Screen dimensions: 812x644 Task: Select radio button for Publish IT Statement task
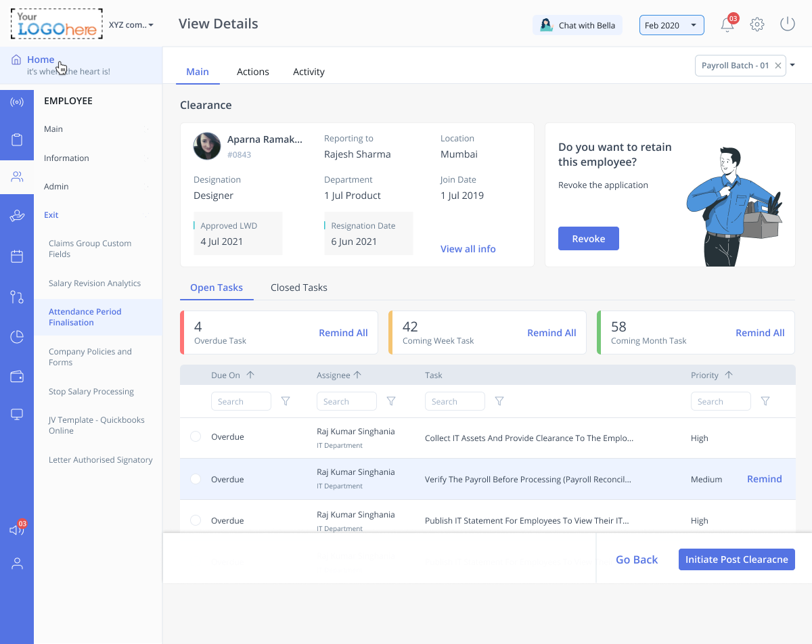tap(196, 521)
